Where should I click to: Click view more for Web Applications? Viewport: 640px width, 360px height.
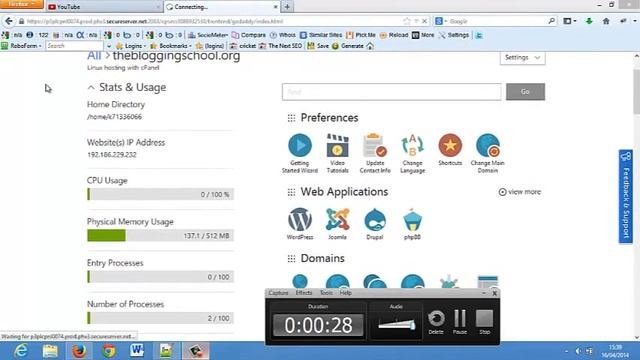520,192
